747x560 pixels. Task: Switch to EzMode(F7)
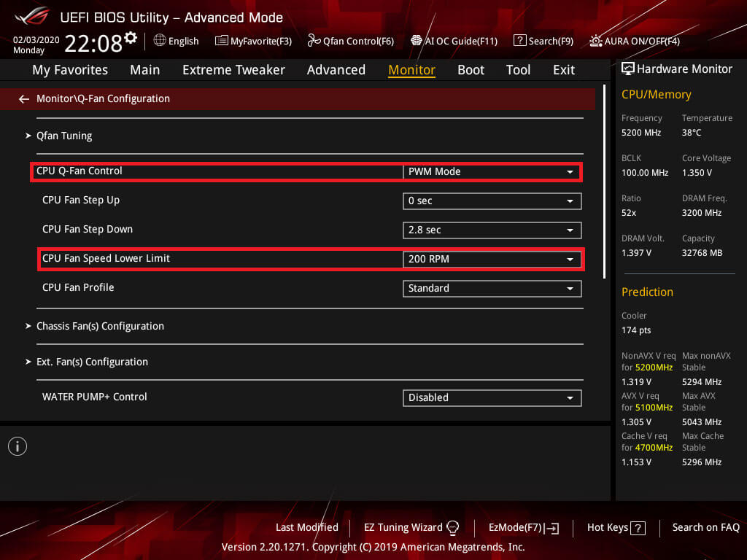point(515,528)
